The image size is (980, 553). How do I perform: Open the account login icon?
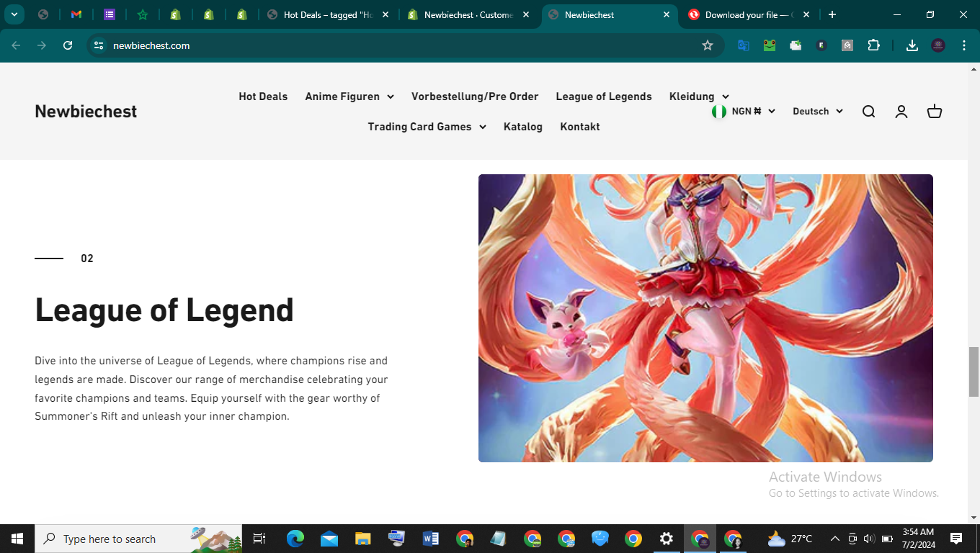point(901,112)
